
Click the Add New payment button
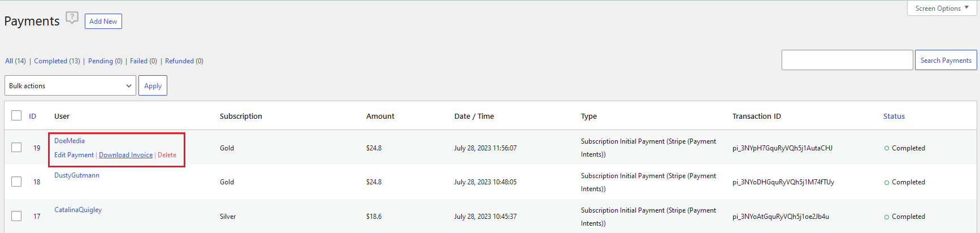(x=103, y=21)
